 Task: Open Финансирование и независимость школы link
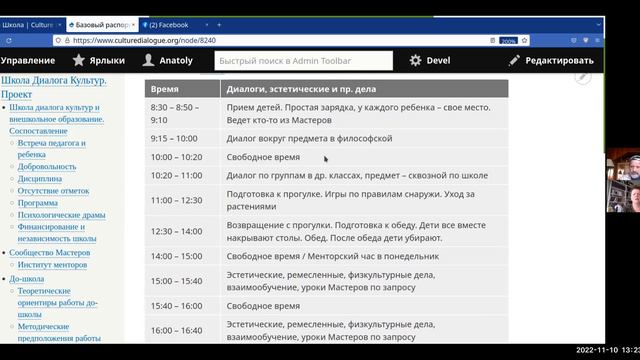(x=57, y=233)
